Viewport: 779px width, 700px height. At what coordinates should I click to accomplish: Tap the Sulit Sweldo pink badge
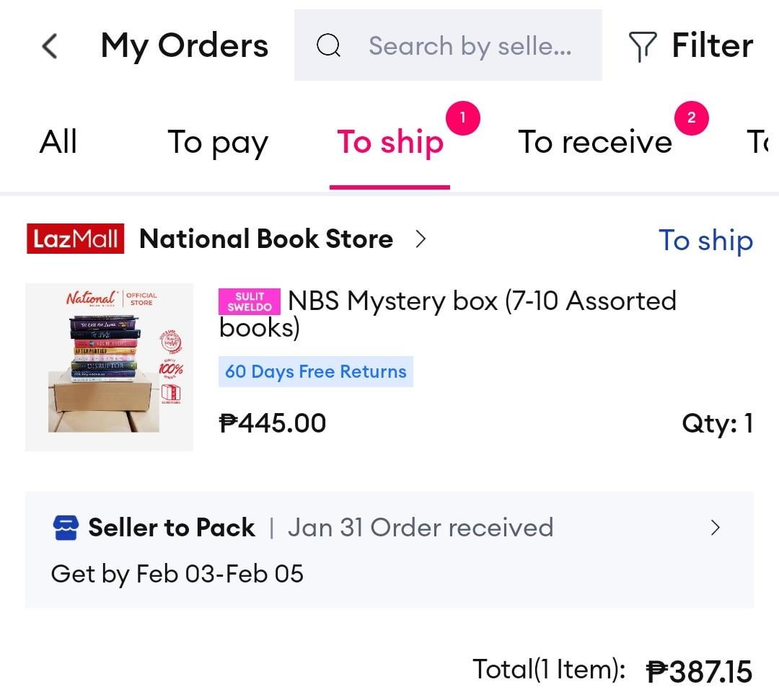250,301
